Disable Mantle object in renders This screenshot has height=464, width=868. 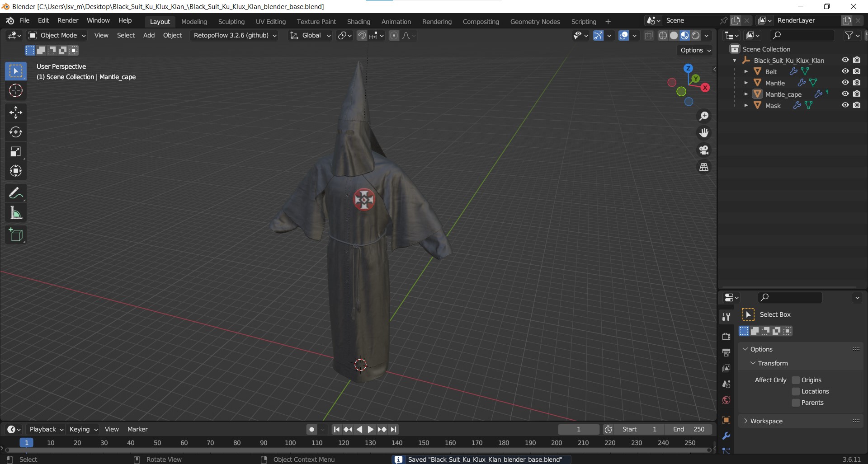coord(857,83)
